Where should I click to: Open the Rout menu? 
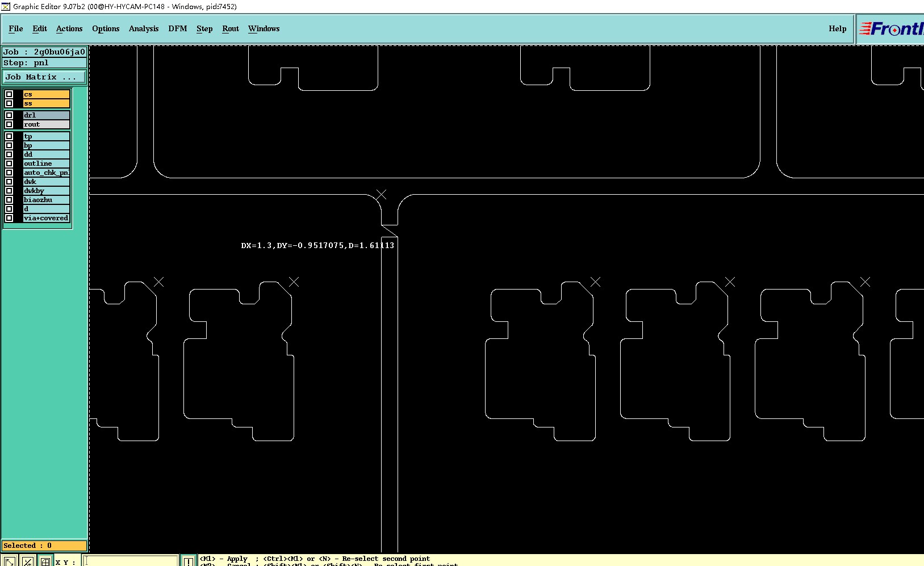tap(231, 28)
